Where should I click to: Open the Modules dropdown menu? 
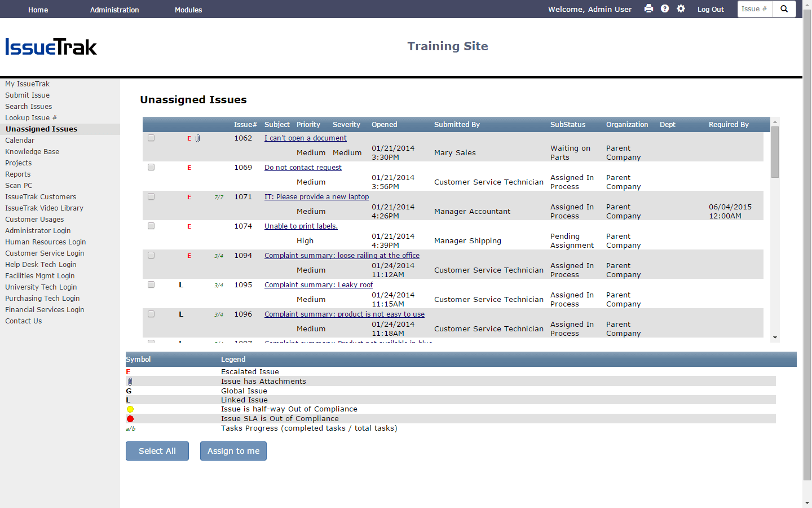click(x=188, y=10)
